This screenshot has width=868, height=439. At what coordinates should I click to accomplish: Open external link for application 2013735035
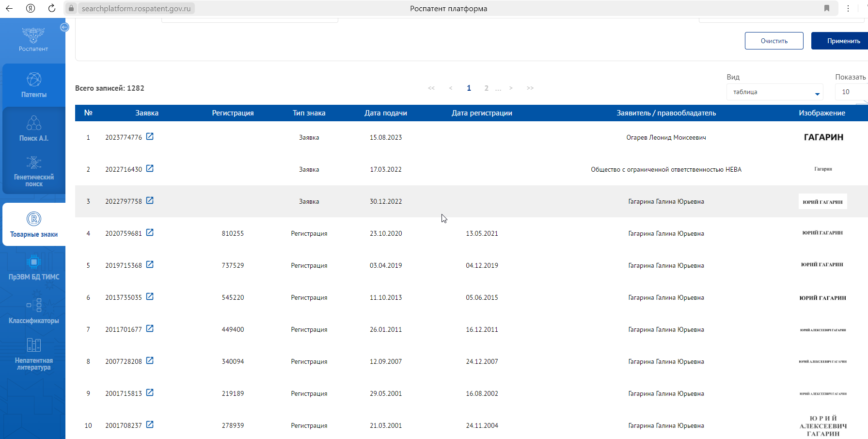(150, 297)
